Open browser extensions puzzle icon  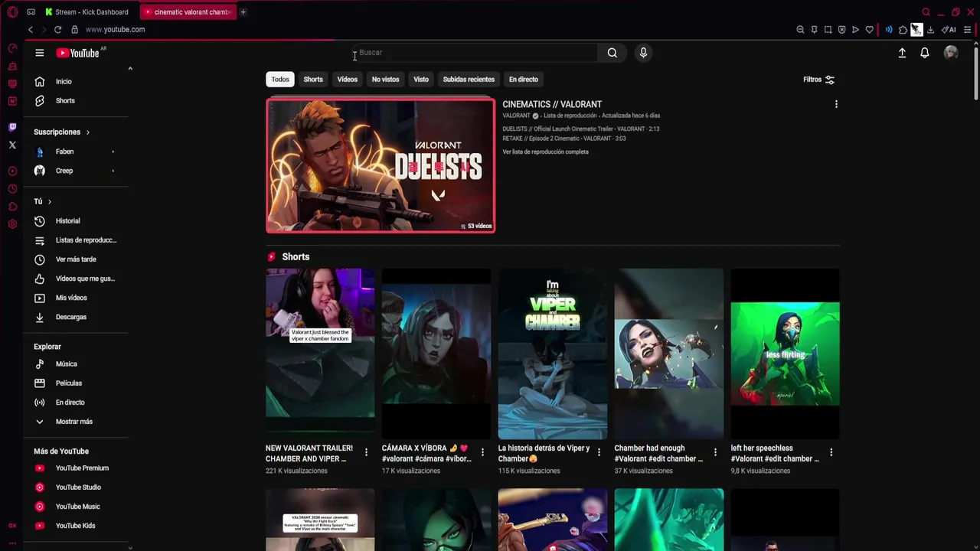point(903,30)
